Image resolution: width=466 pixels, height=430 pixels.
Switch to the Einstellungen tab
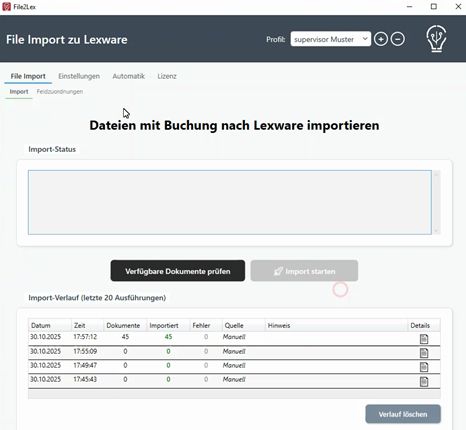(79, 76)
